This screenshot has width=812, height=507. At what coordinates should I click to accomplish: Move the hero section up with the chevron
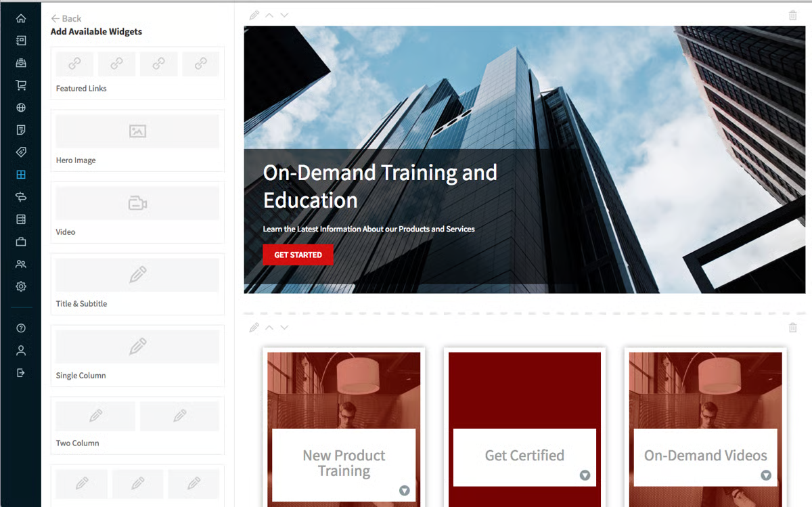269,14
